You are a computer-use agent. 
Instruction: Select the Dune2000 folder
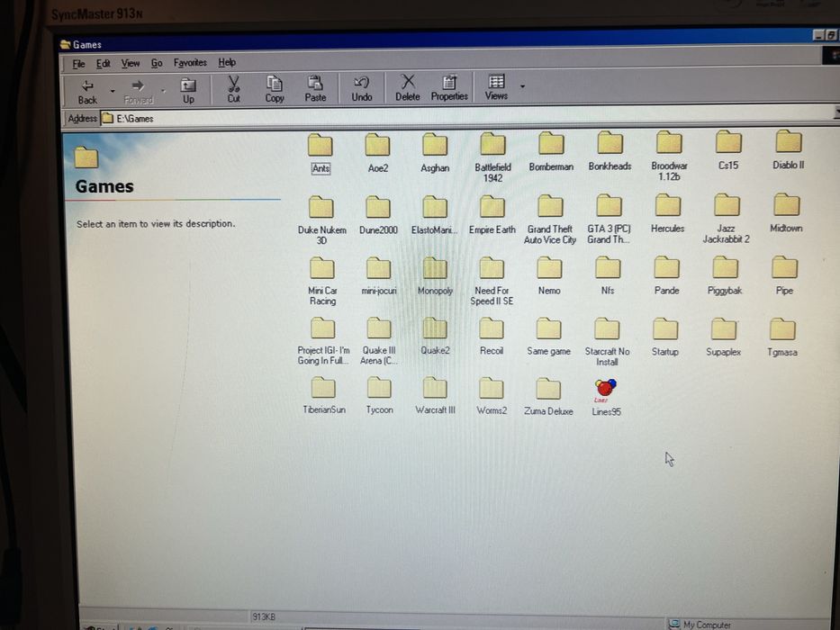coord(378,215)
